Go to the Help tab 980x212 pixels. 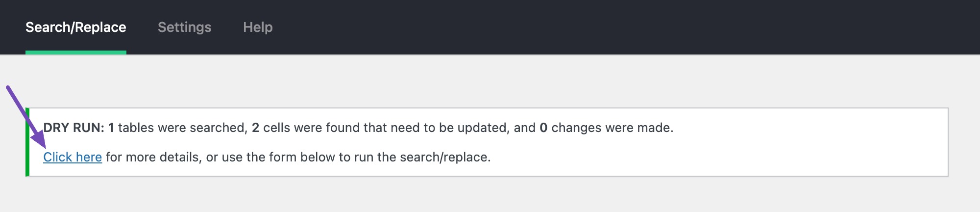[258, 27]
